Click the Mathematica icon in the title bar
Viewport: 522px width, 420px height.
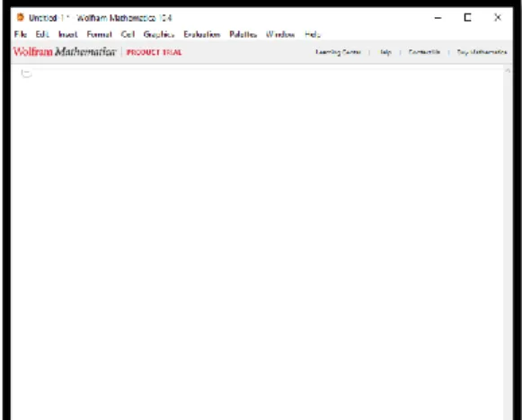point(21,17)
